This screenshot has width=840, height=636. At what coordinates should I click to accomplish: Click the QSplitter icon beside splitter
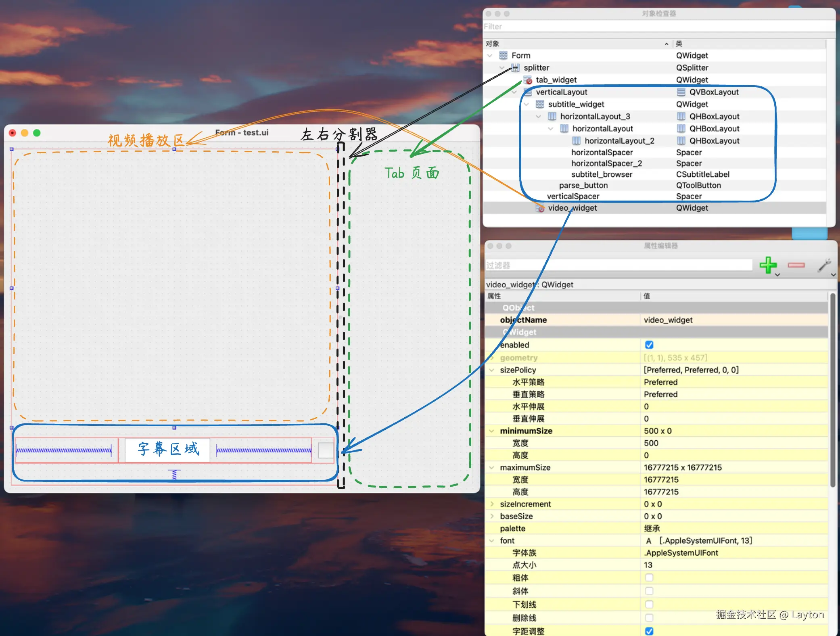pyautogui.click(x=515, y=68)
